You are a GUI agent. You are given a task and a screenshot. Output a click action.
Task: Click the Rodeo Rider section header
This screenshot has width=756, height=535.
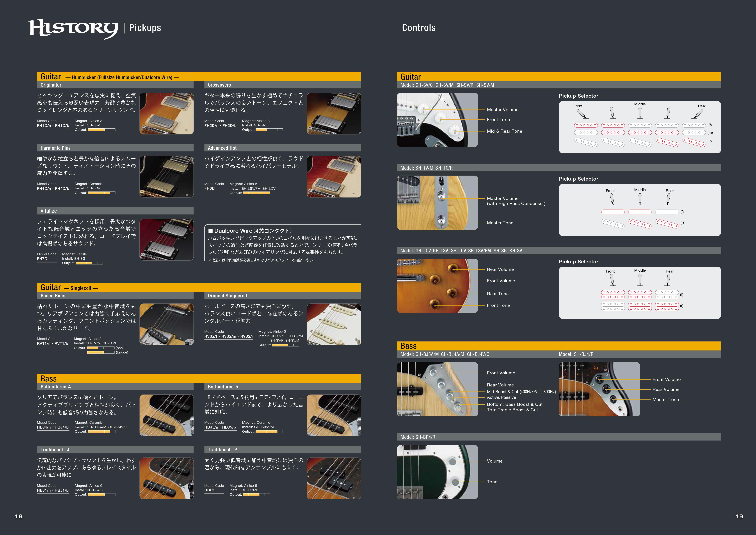[115, 296]
